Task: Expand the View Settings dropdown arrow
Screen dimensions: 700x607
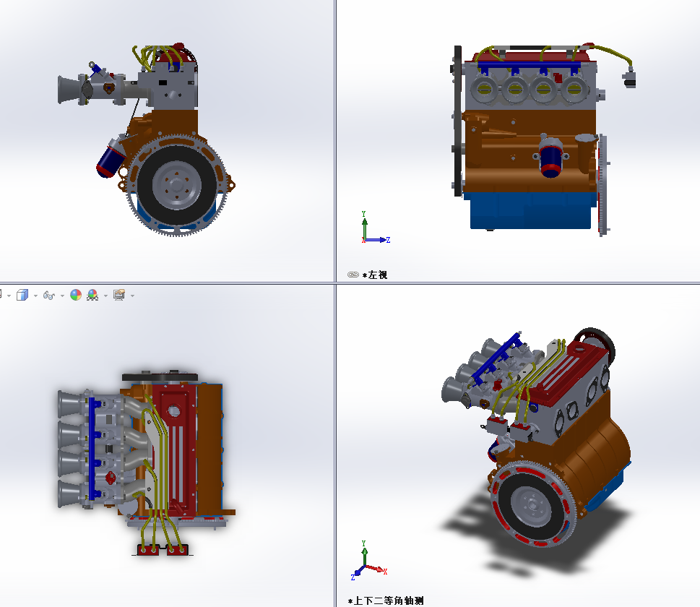Action: (133, 296)
